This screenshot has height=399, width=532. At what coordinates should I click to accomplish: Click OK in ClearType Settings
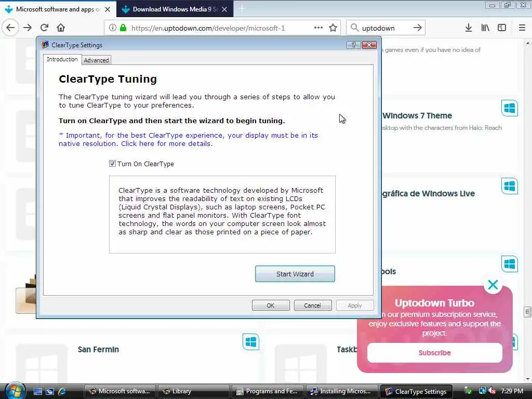[270, 305]
